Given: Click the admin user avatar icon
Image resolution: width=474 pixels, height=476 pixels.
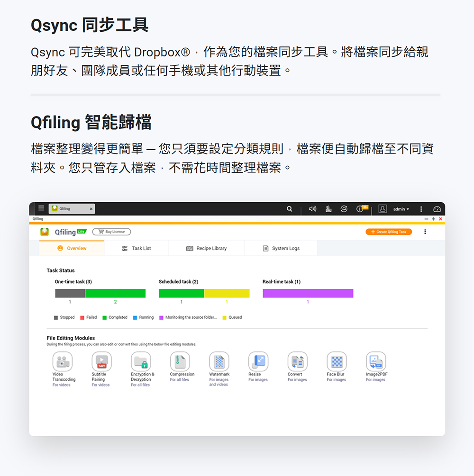Looking at the screenshot, I should click(x=383, y=209).
